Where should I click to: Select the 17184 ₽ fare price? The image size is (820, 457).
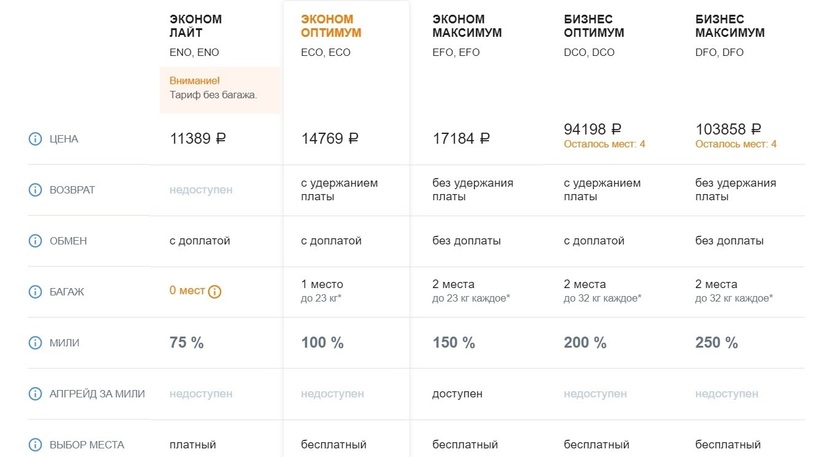(461, 139)
